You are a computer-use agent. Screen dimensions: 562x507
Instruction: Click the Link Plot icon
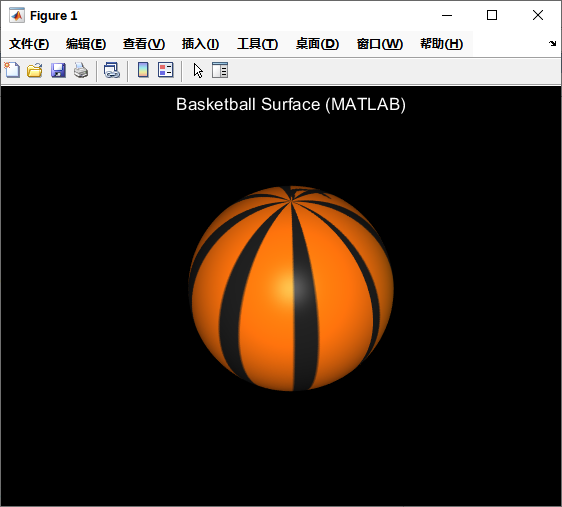(x=111, y=70)
